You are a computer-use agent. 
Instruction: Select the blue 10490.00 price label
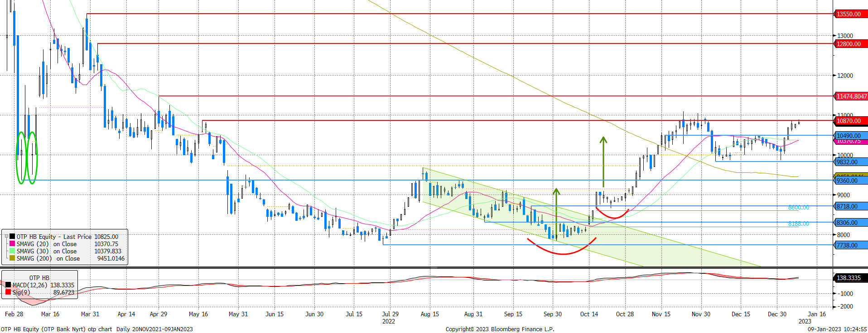click(851, 135)
